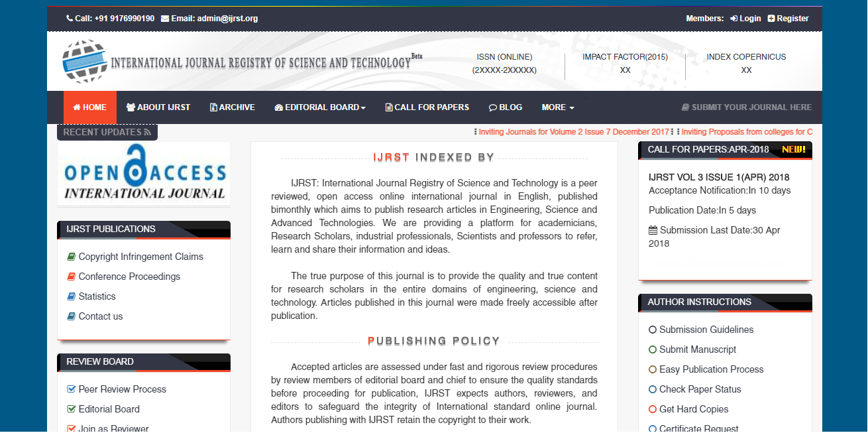The width and height of the screenshot is (868, 439).
Task: Click the scrolling Inviting Journals news ticker
Action: point(574,132)
